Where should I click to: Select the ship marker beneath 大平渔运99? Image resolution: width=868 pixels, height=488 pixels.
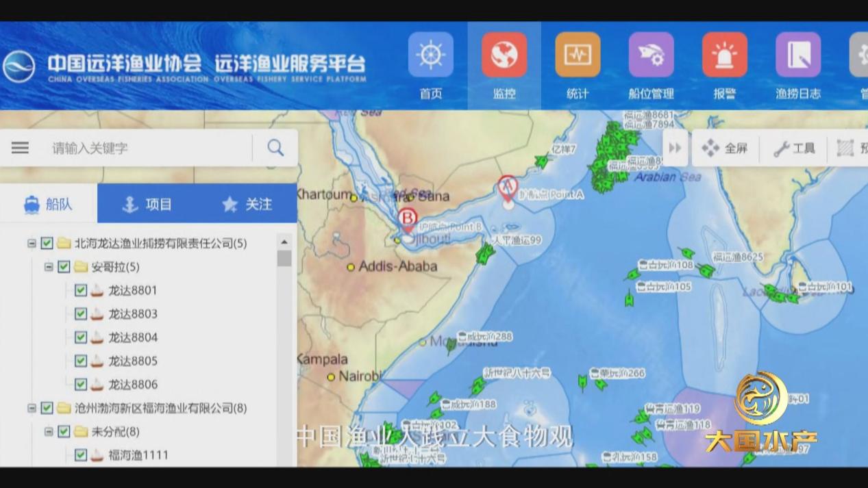[485, 254]
